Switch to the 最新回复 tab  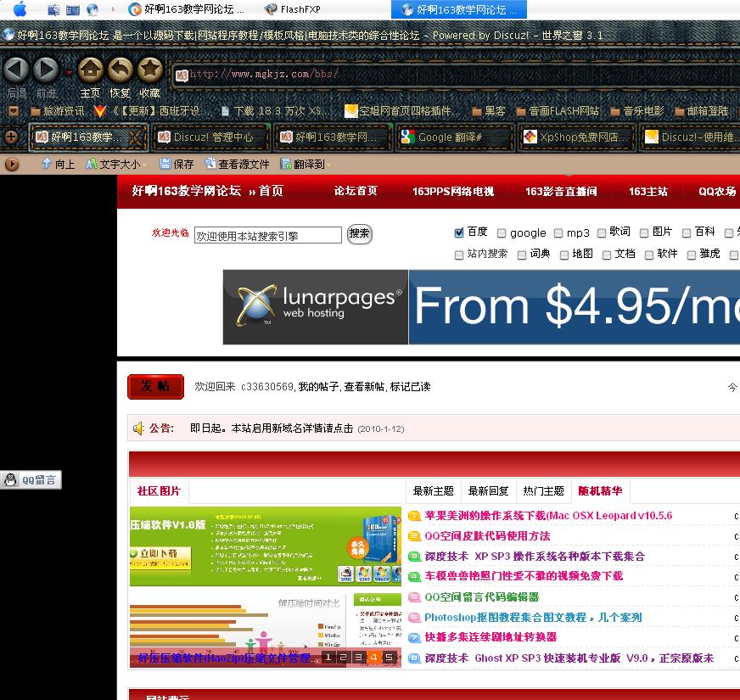click(x=488, y=491)
